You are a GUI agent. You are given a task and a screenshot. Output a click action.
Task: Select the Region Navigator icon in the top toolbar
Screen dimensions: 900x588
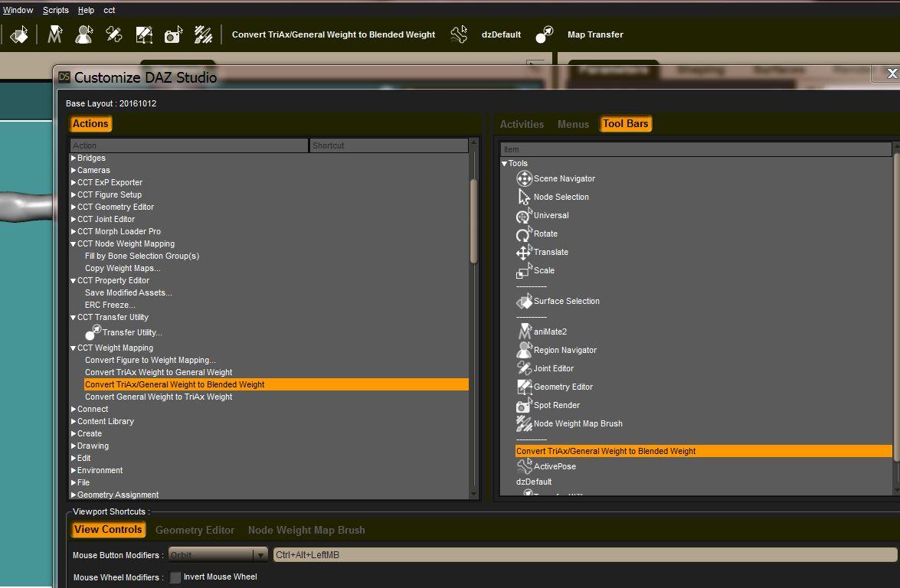84,34
